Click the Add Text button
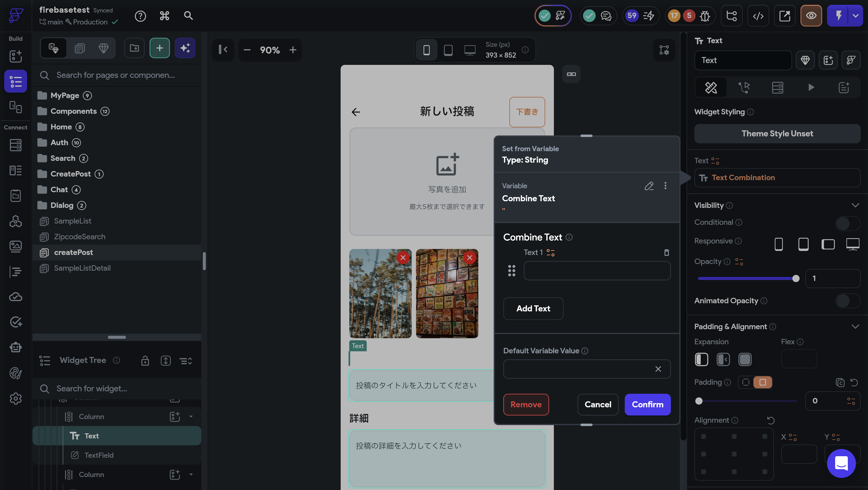This screenshot has width=868, height=490. 533,308
